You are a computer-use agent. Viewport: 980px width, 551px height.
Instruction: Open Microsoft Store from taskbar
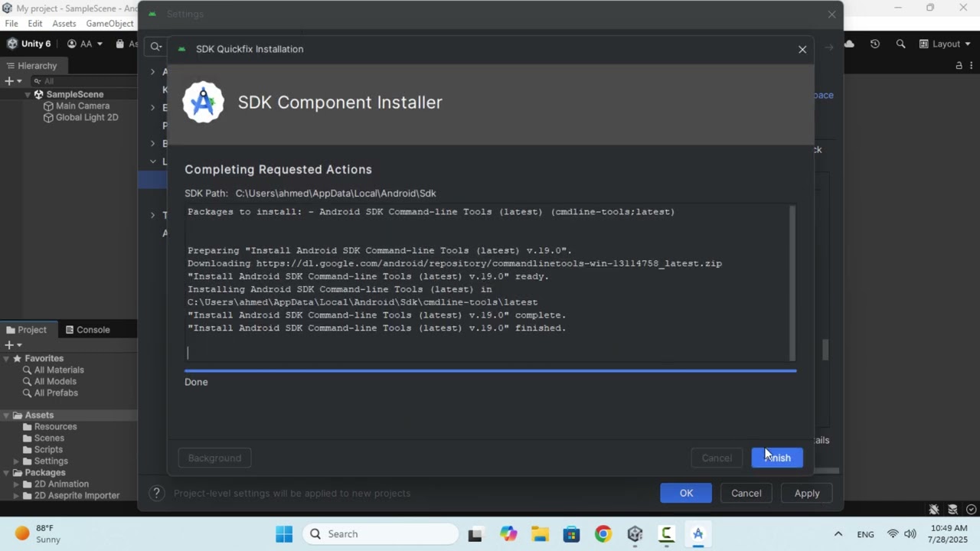coord(571,533)
